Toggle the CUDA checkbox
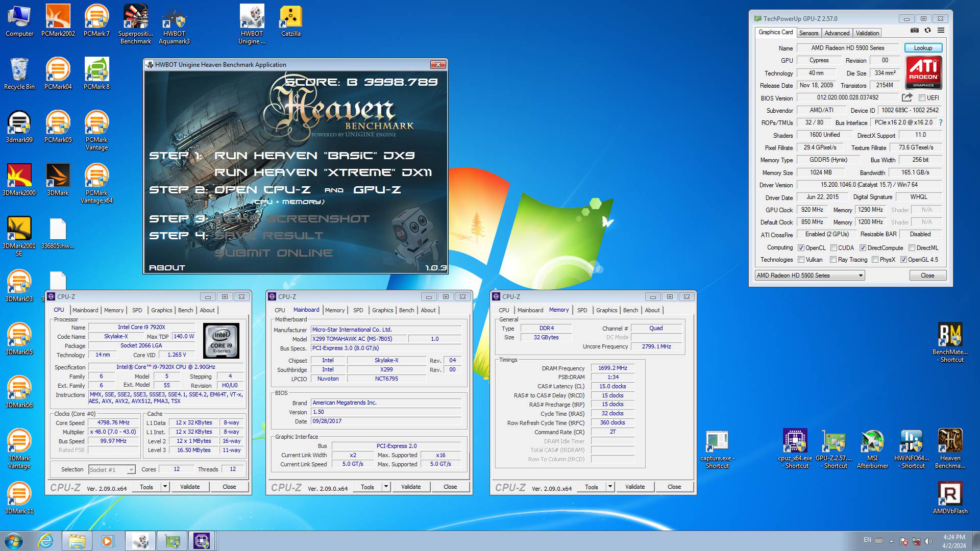980x551 pixels. [834, 248]
